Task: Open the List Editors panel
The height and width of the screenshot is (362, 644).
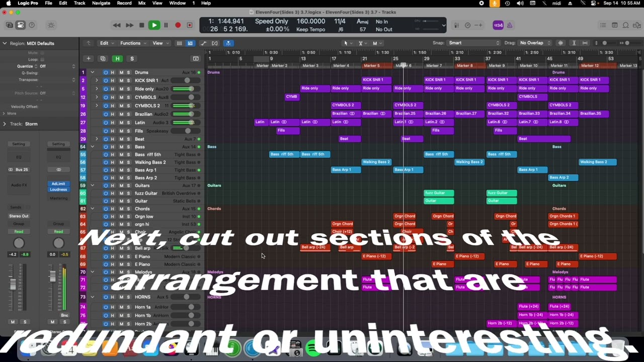Action: pos(603,25)
